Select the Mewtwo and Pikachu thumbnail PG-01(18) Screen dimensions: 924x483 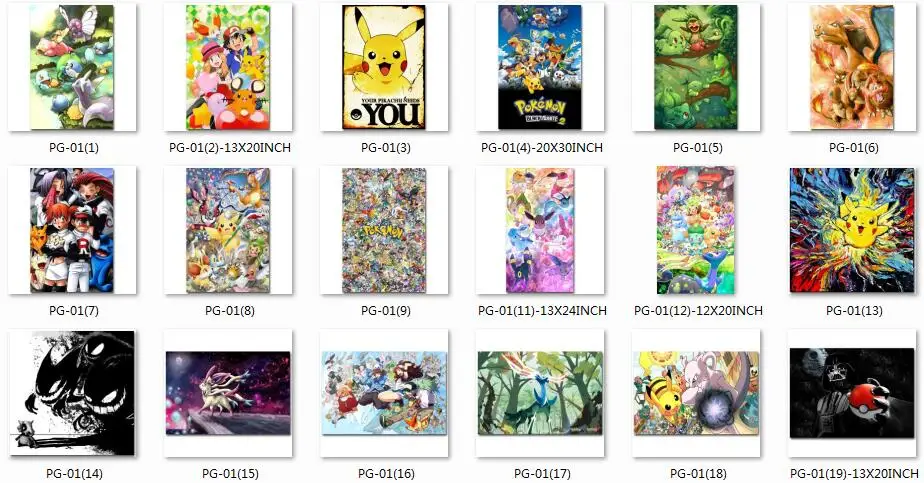[x=696, y=393]
